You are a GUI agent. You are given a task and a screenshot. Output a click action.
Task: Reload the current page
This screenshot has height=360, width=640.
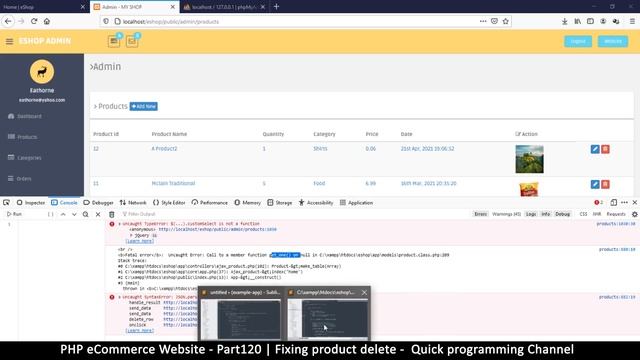tap(34, 21)
